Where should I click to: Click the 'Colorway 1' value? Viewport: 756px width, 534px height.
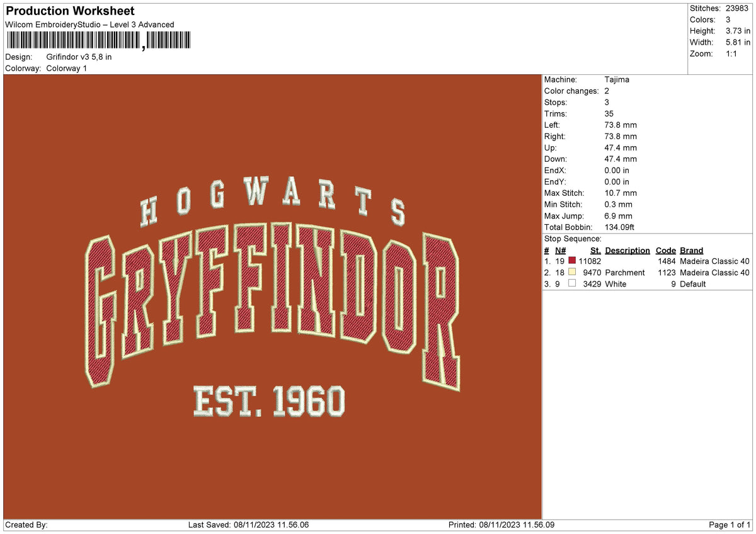click(x=67, y=68)
